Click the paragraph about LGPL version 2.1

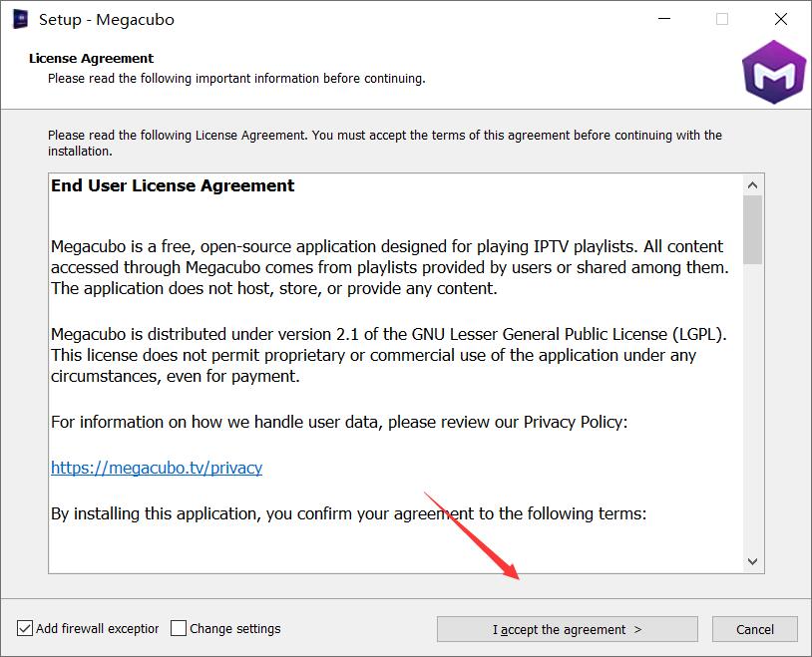click(x=389, y=355)
